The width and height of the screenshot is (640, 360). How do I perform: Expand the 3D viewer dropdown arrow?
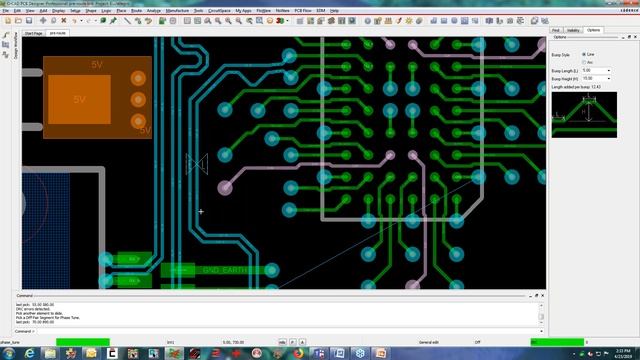(287, 21)
